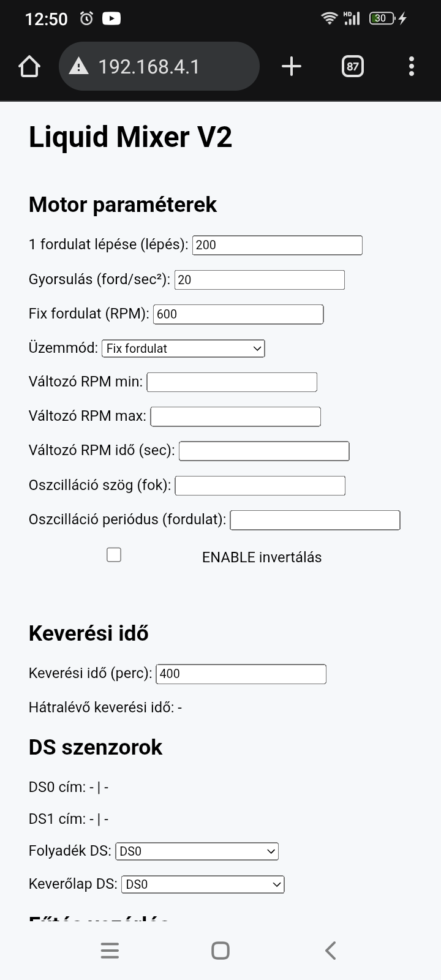Focus the Gyorsulás input field
The height and width of the screenshot is (980, 441).
(x=260, y=280)
